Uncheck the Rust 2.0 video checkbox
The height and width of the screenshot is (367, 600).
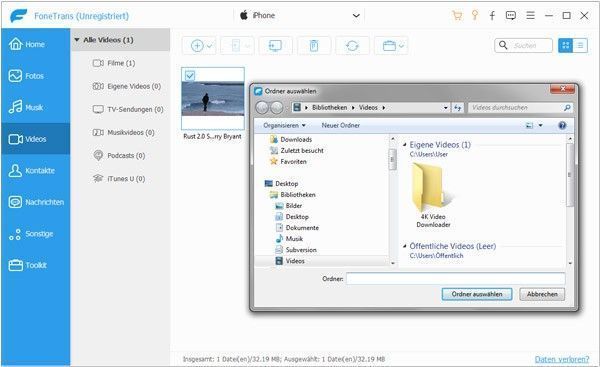[190, 76]
